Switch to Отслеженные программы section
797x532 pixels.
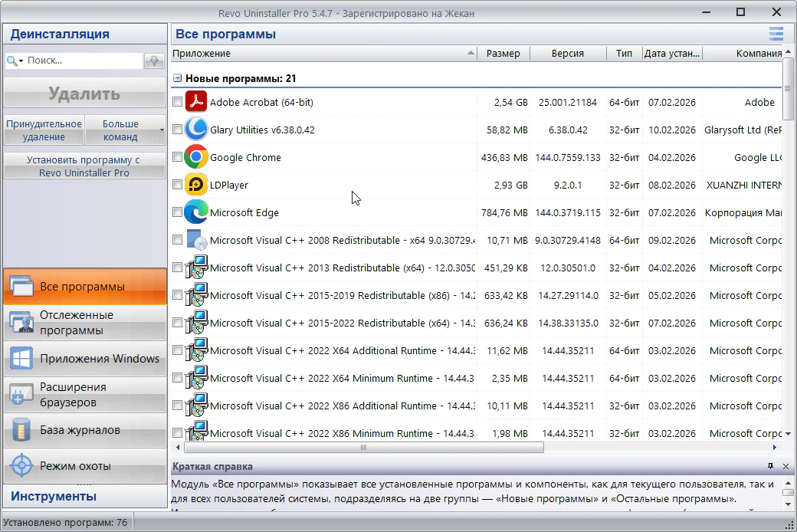(84, 323)
